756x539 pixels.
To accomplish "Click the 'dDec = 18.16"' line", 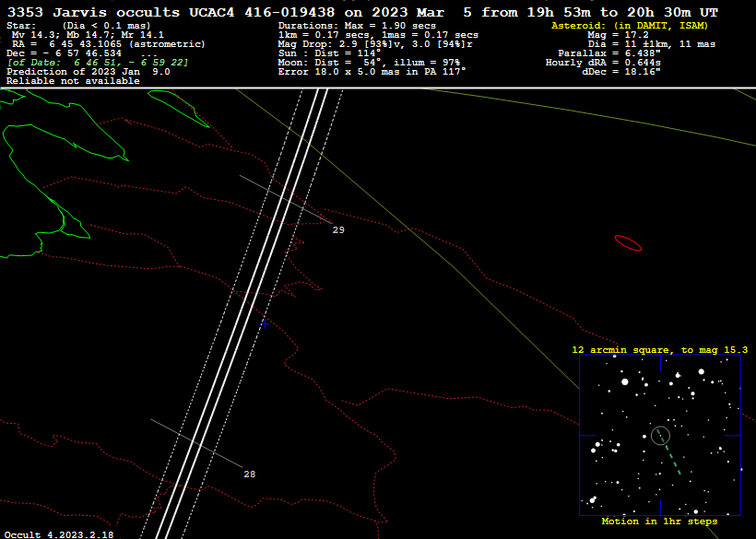I will (621, 72).
